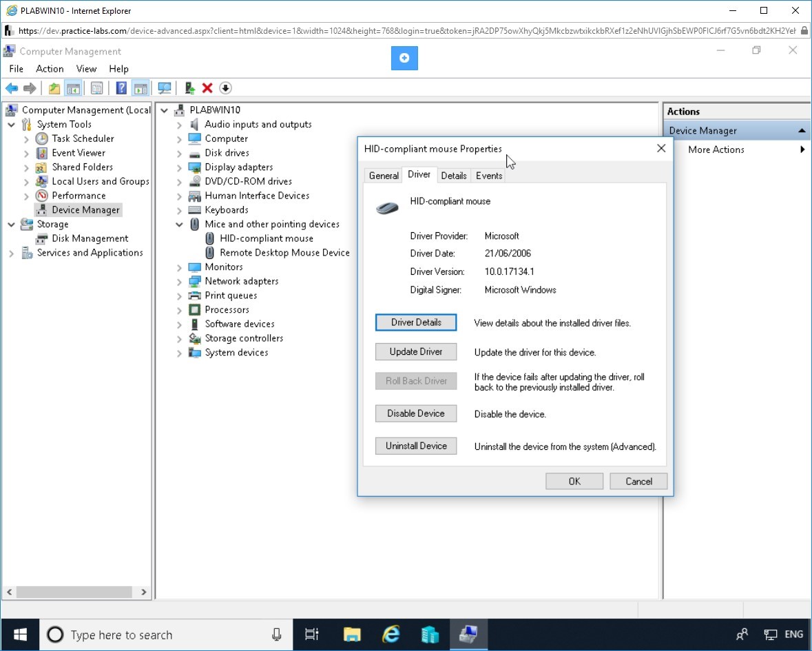This screenshot has width=812, height=651.
Task: Select Local Users and Groups node
Action: click(x=101, y=181)
